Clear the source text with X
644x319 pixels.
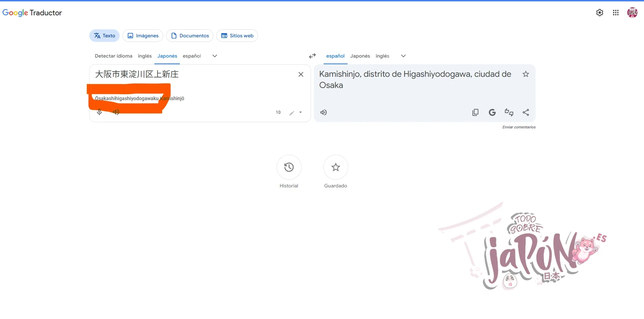pyautogui.click(x=301, y=74)
